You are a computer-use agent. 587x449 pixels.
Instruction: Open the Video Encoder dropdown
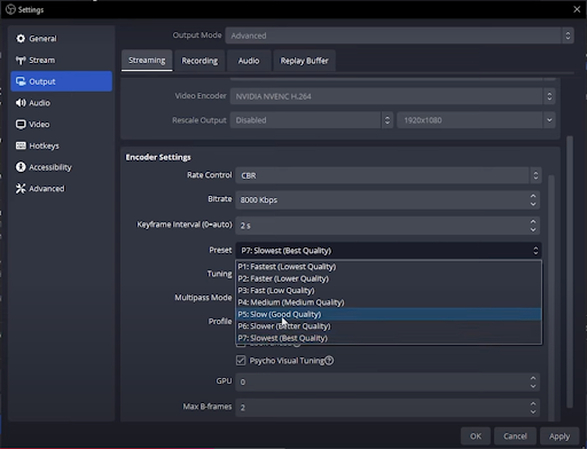pos(393,96)
